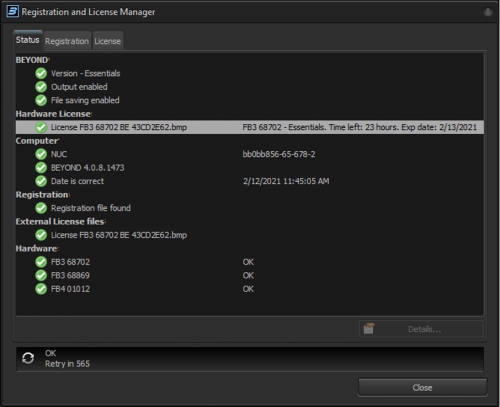Click the BEYOND app icon in title bar

[12, 11]
